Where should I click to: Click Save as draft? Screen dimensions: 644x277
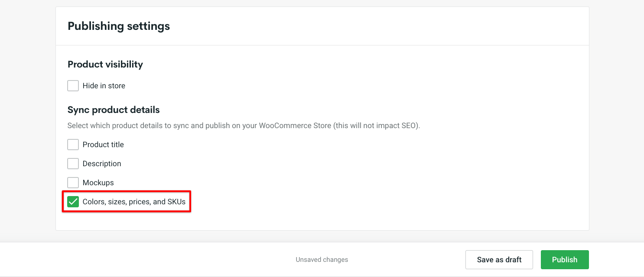[499, 259]
